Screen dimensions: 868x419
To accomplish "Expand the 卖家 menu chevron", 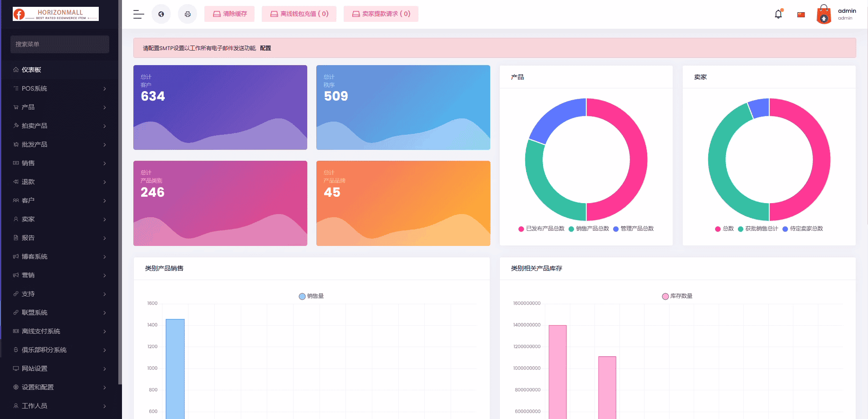I will click(105, 220).
